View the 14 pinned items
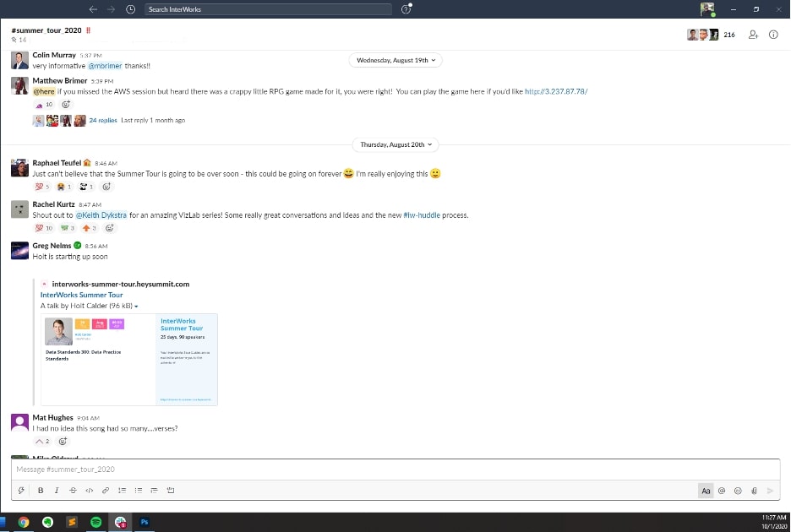The height and width of the screenshot is (532, 791). click(x=19, y=40)
